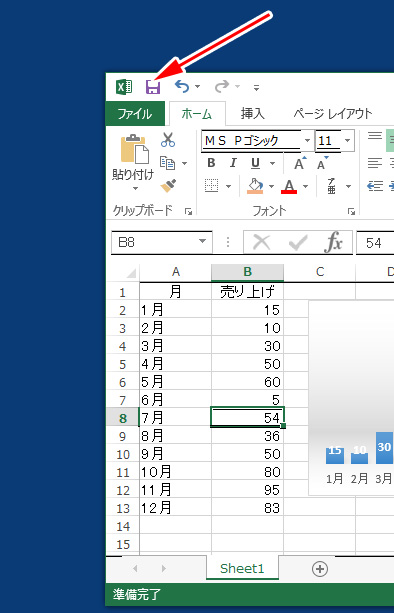Click the Copy icon in clipboard group
The width and height of the screenshot is (394, 613).
tap(168, 163)
